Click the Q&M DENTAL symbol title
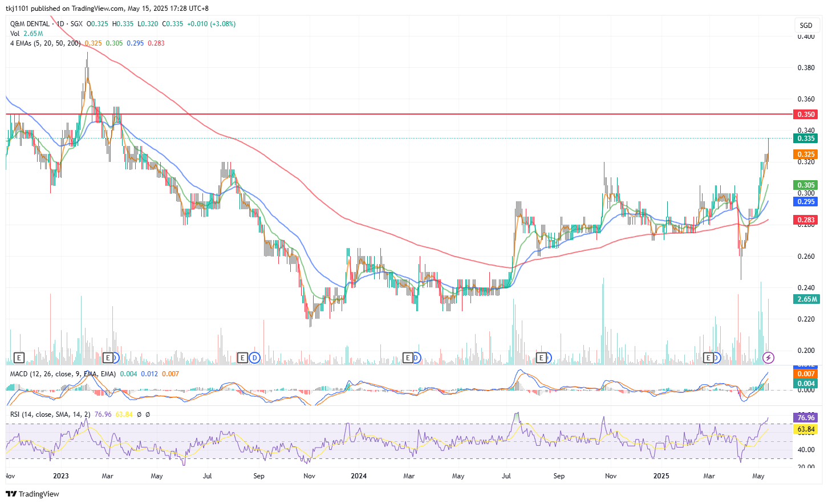The image size is (828, 504). (30, 24)
